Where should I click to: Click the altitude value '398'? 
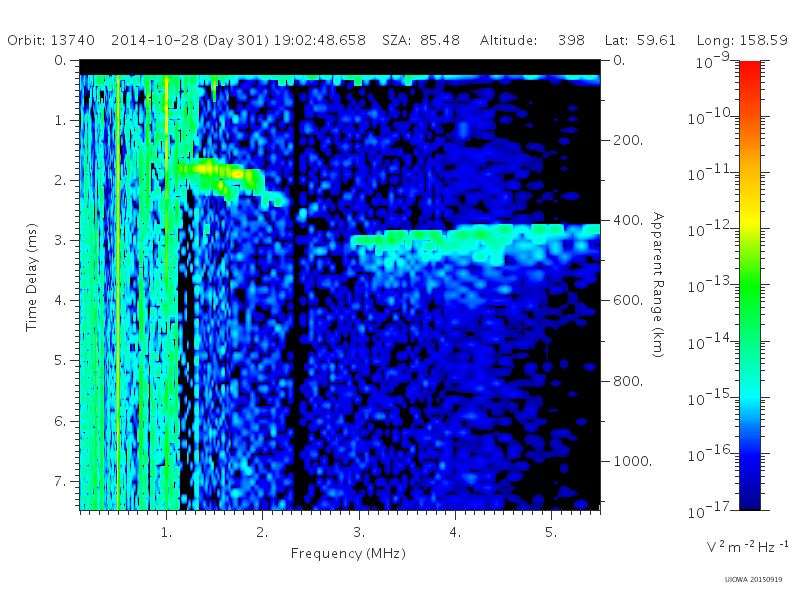tap(571, 40)
